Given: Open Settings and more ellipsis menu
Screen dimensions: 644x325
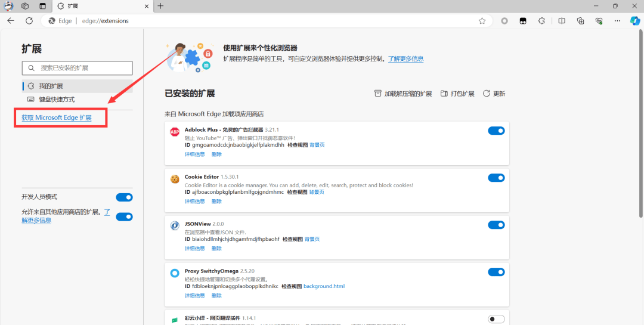Looking at the screenshot, I should click(618, 21).
